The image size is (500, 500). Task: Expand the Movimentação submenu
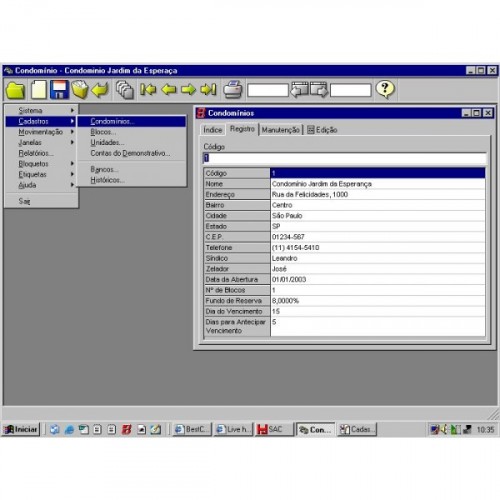(x=41, y=132)
